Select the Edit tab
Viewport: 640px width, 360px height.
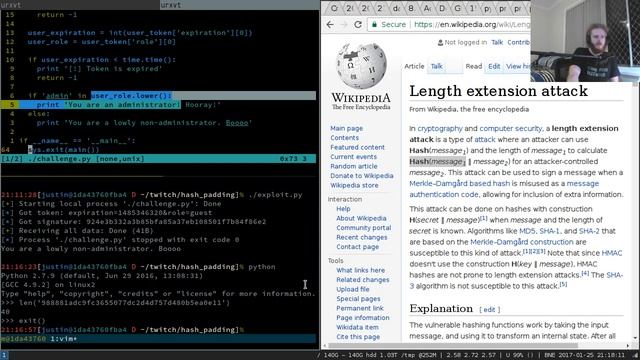point(494,66)
